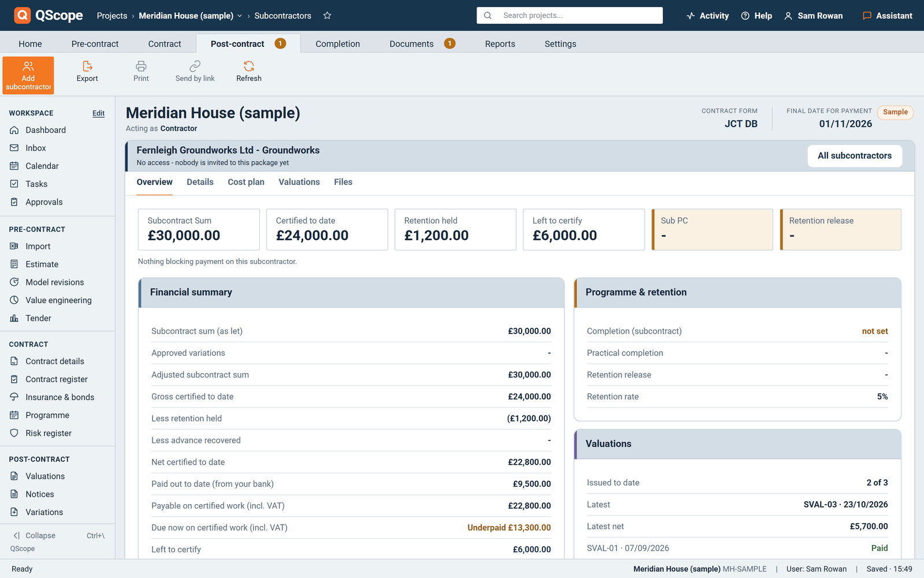Screen dimensions: 924x578
Task: Open the Valuations sub-tab
Action: (299, 182)
